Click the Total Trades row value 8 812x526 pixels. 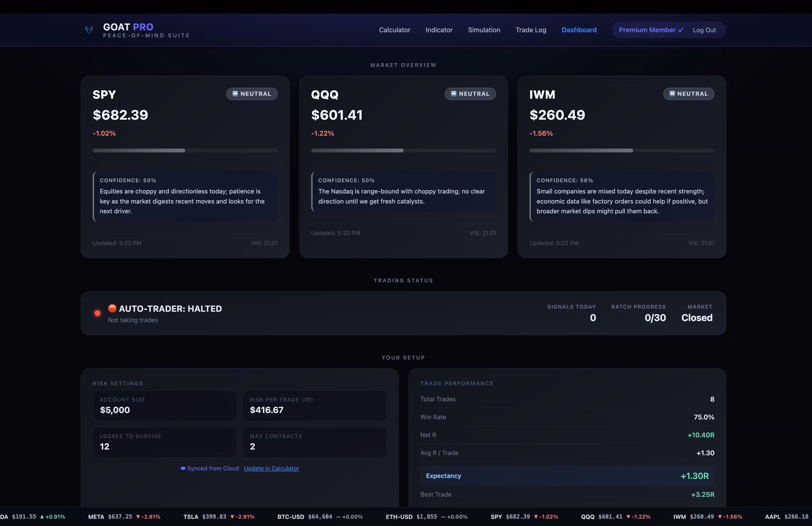point(712,399)
